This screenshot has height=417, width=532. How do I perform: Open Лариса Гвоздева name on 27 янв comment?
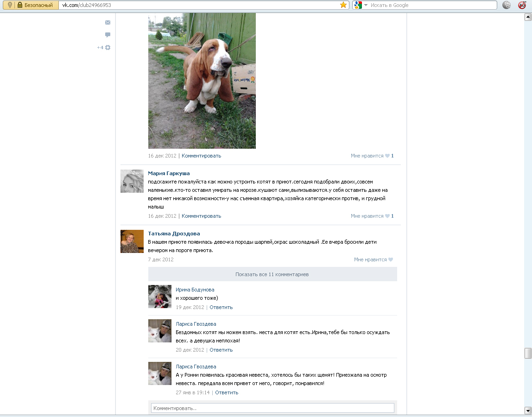pos(196,366)
